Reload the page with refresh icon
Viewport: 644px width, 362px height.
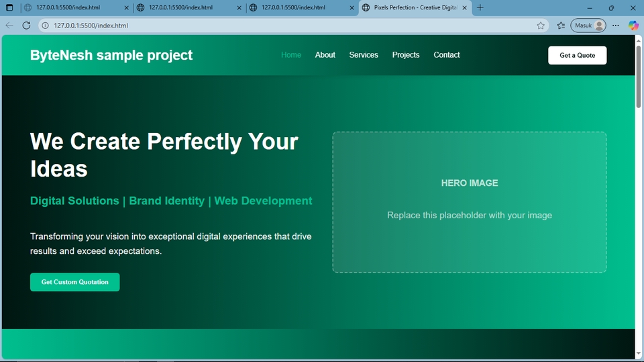26,26
